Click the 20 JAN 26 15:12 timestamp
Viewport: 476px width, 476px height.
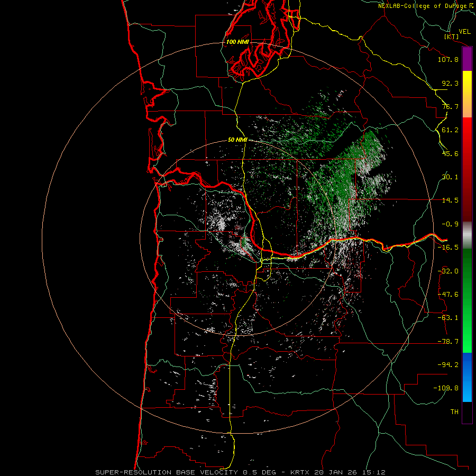coord(349,472)
